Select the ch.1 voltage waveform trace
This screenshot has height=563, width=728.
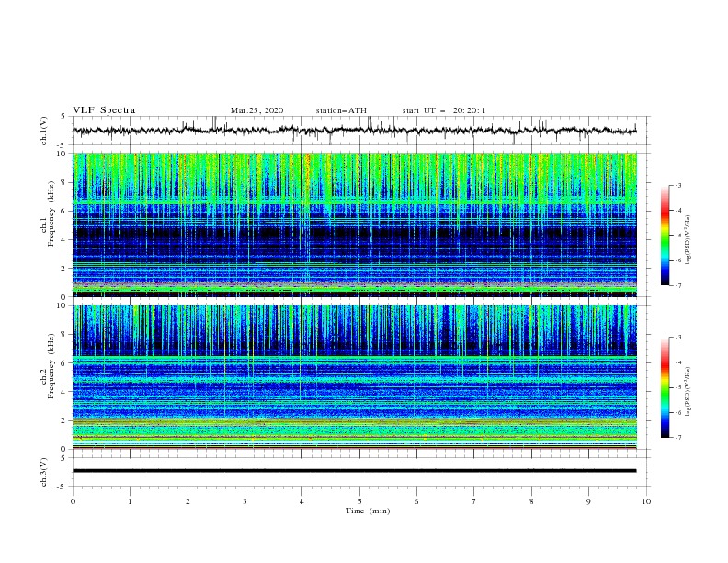[x=354, y=131]
